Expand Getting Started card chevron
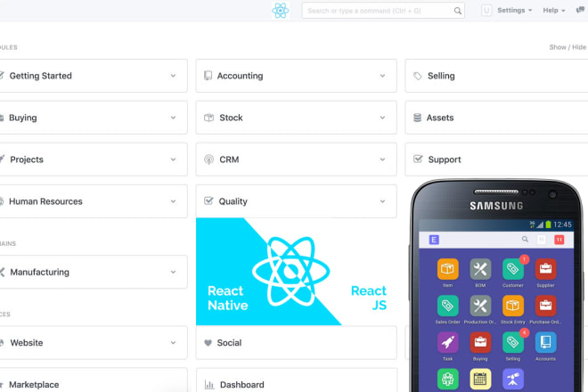 pyautogui.click(x=173, y=76)
